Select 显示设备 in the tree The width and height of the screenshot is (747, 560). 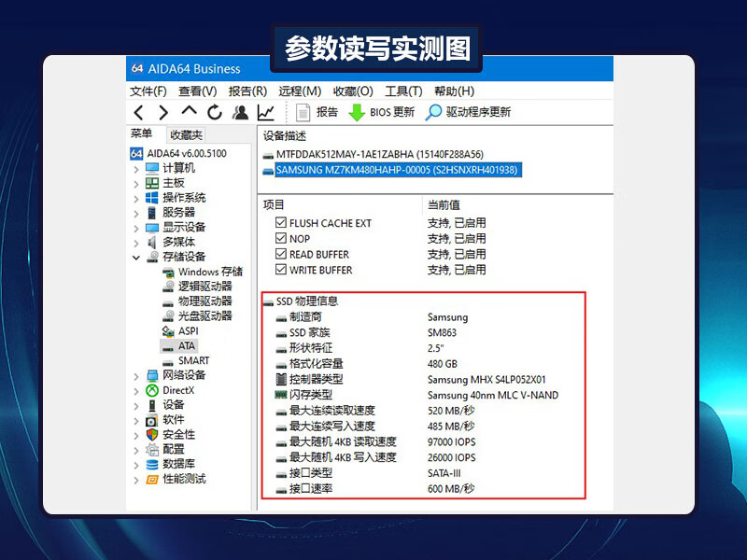(x=176, y=227)
